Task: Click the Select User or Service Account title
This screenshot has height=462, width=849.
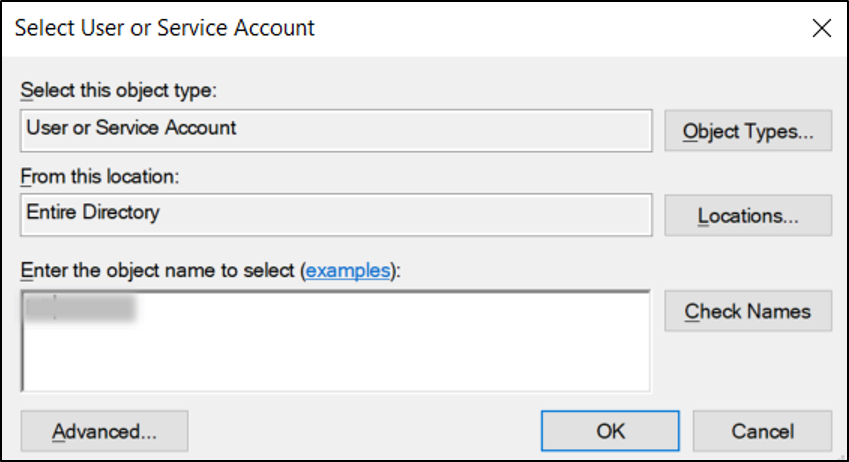Action: tap(165, 28)
